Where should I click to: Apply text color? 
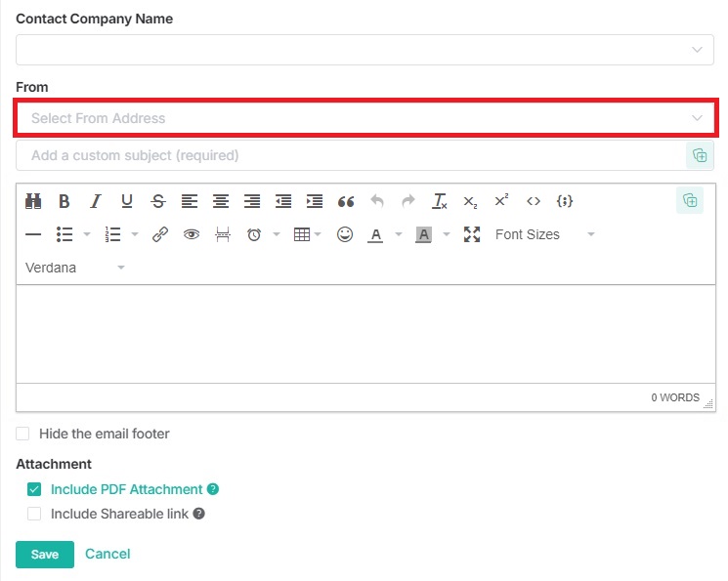click(x=375, y=234)
